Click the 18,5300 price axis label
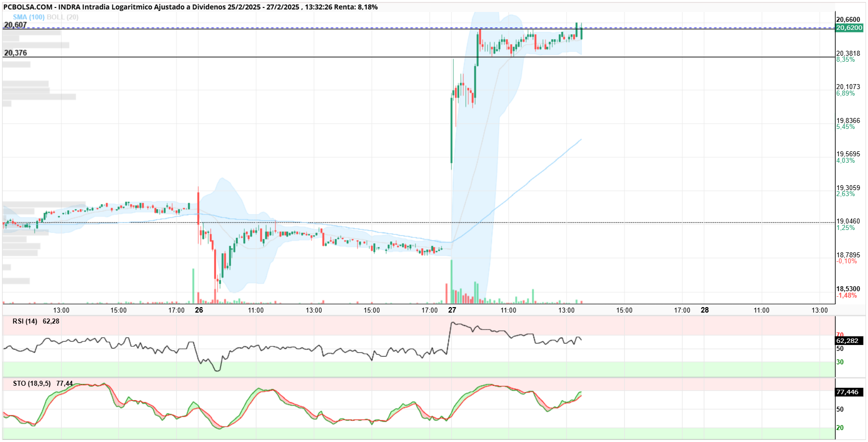The image size is (868, 442). 848,289
